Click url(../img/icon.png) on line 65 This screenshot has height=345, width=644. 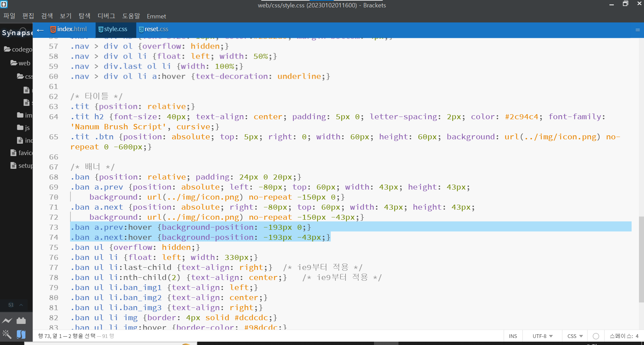coord(552,137)
